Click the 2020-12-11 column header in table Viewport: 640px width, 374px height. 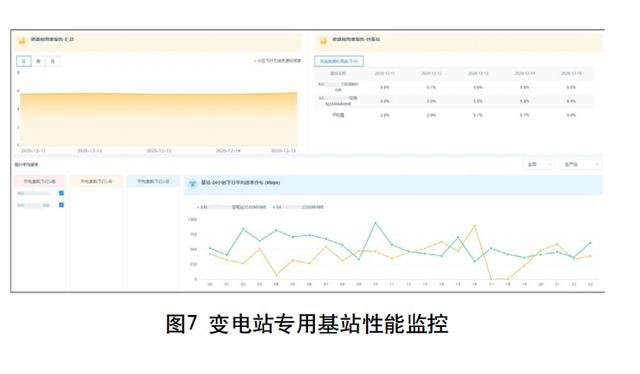(x=384, y=73)
